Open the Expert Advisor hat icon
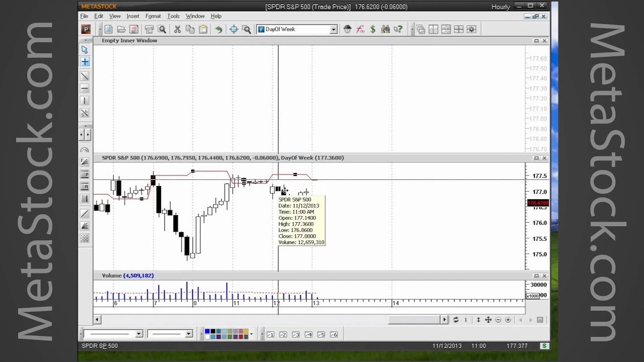Image resolution: width=644 pixels, height=362 pixels. tap(347, 29)
